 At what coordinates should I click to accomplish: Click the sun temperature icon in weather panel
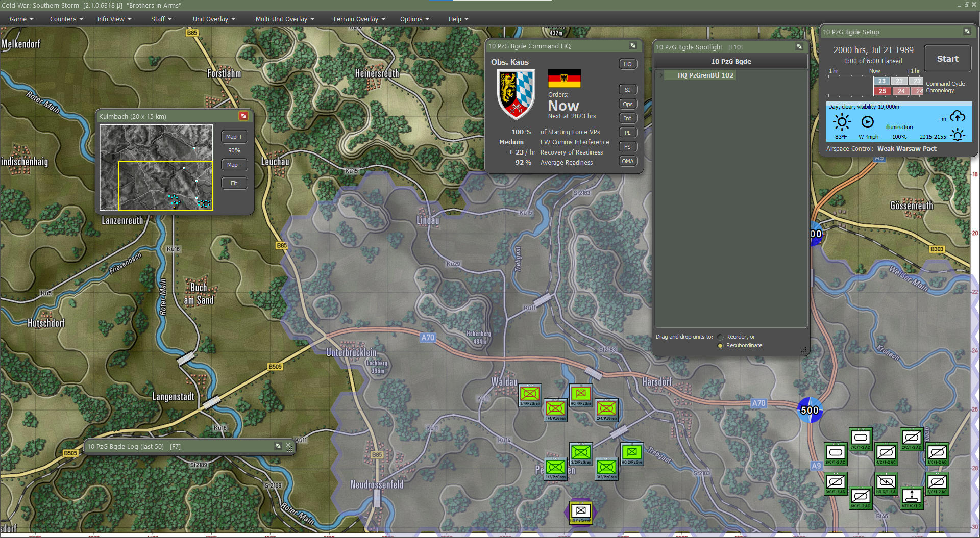pyautogui.click(x=842, y=122)
